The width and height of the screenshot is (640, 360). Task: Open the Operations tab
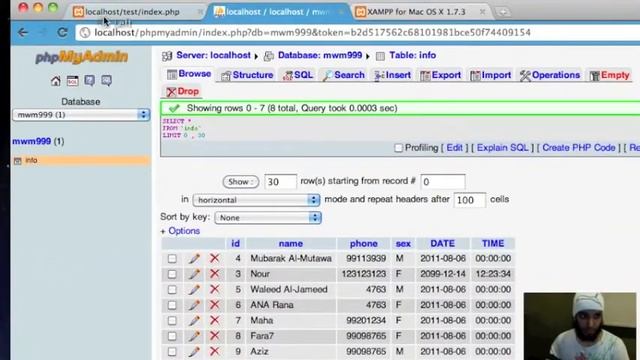[549, 75]
